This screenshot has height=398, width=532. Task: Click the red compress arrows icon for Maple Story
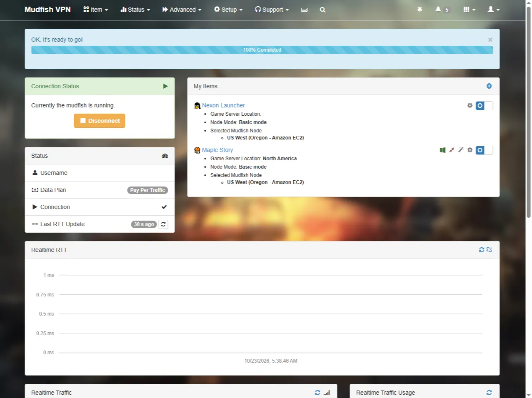click(x=452, y=150)
